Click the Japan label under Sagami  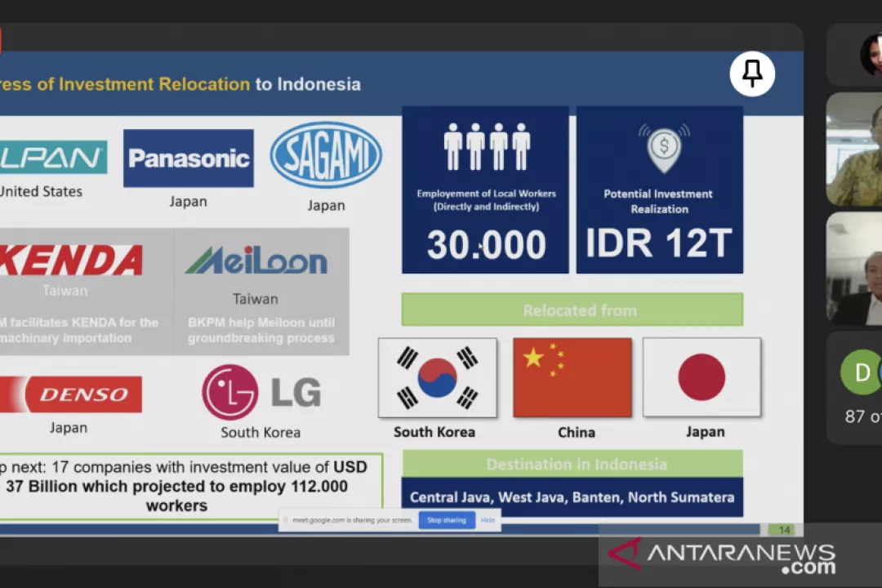pos(326,205)
